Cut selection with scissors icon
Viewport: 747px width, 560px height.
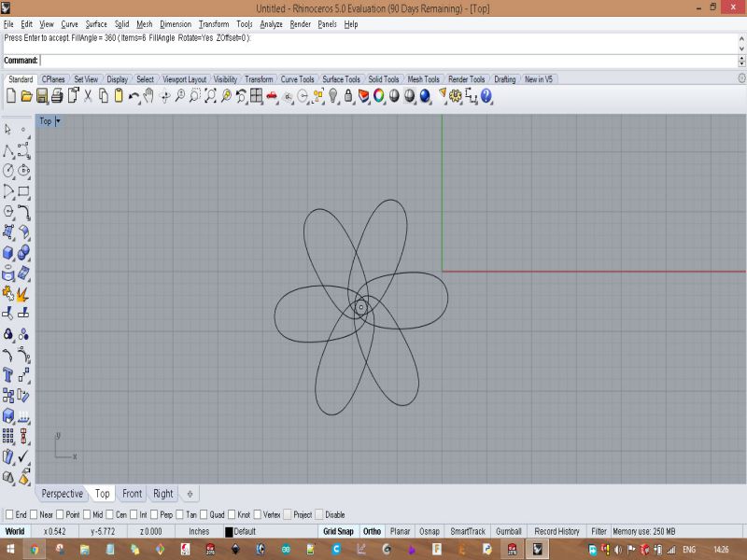point(88,96)
